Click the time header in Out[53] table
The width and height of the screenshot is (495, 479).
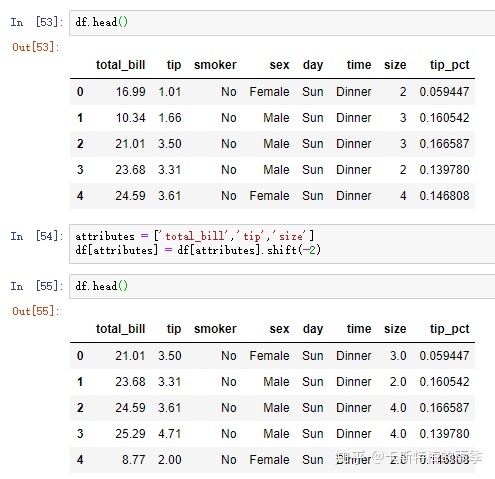point(359,65)
